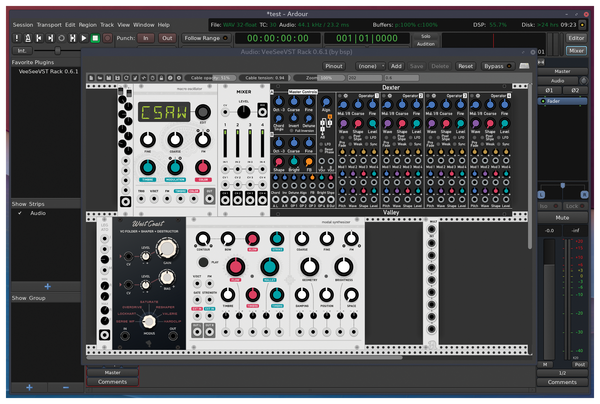Open the Post metering point dropdown
This screenshot has width=600, height=404.
tap(580, 365)
